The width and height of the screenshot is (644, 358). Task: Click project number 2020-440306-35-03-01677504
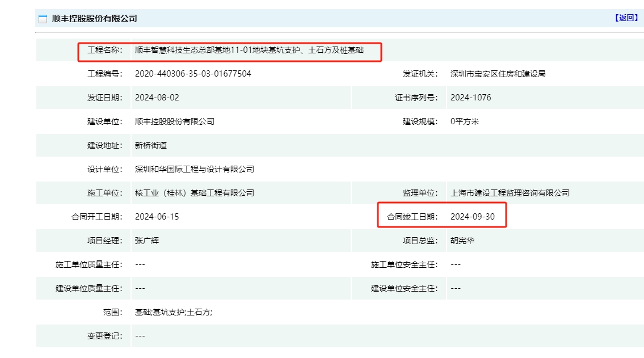coord(193,74)
